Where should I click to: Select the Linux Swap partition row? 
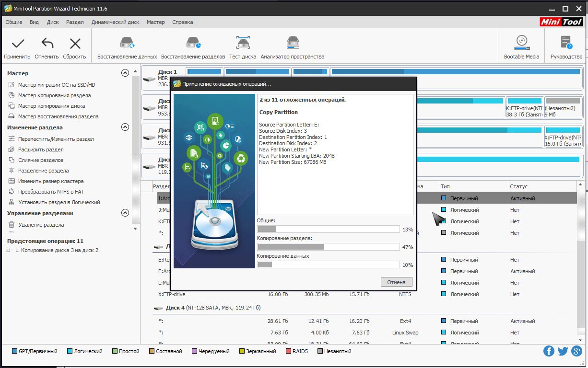tap(365, 333)
